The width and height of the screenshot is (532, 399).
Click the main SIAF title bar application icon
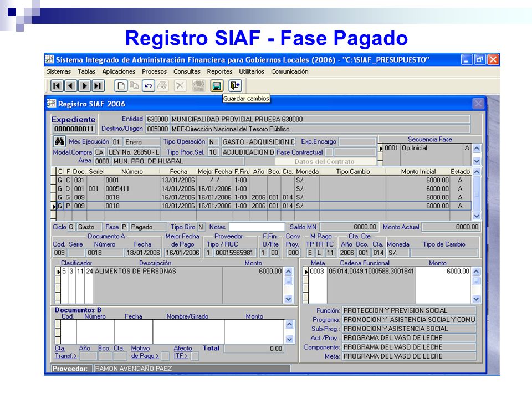pyautogui.click(x=49, y=59)
